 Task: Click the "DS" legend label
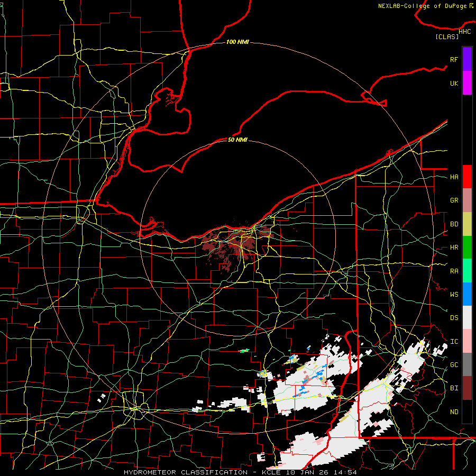click(454, 318)
